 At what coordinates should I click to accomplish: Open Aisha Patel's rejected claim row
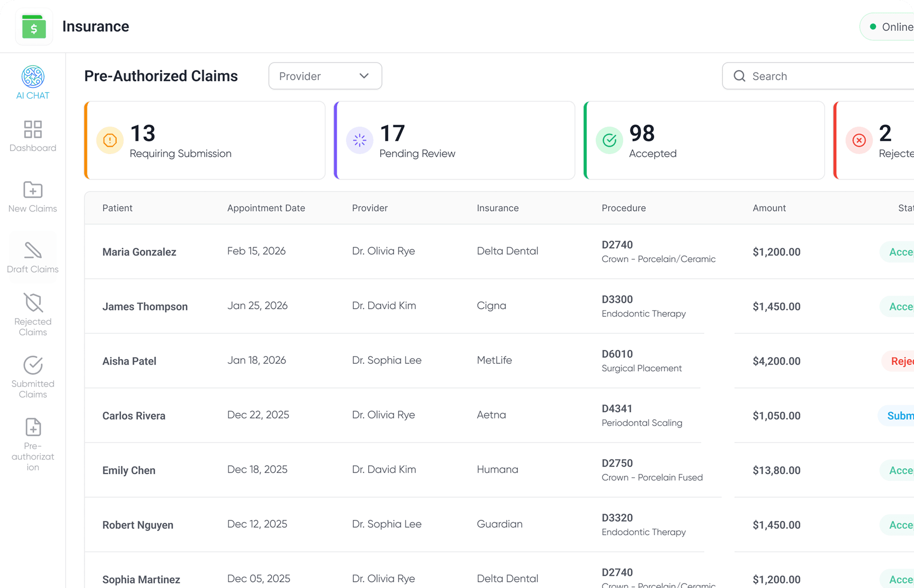[129, 361]
